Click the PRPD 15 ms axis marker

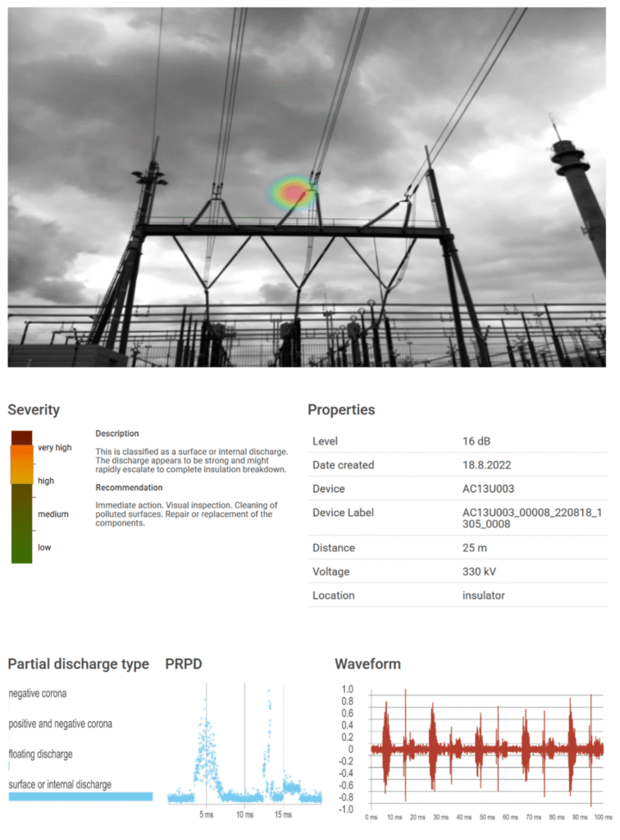point(283,815)
